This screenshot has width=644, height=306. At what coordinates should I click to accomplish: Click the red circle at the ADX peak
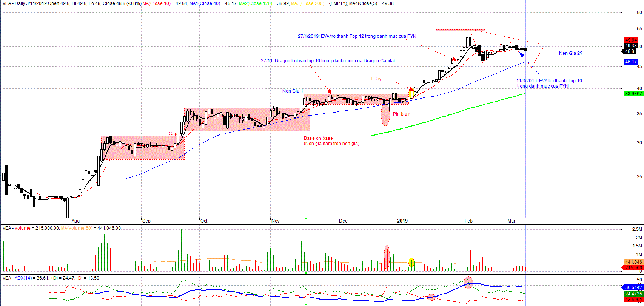point(468,282)
